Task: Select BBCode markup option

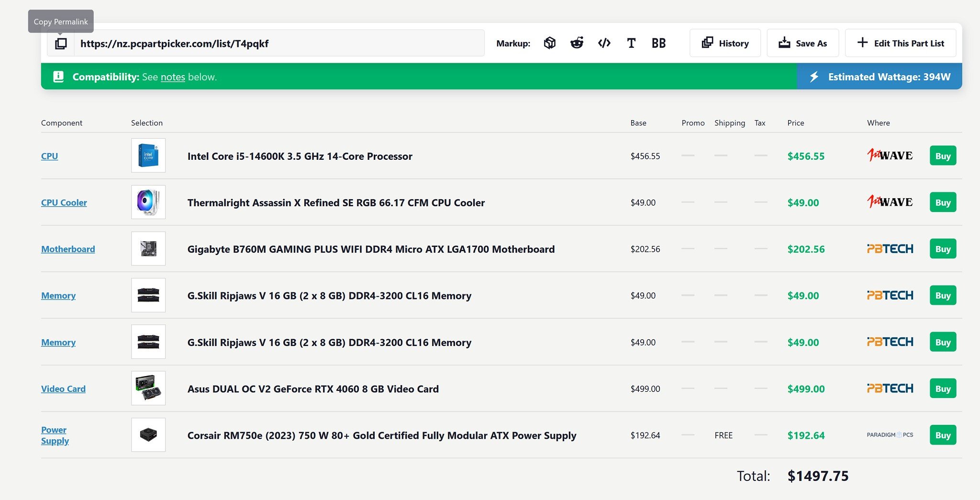Action: [x=658, y=43]
